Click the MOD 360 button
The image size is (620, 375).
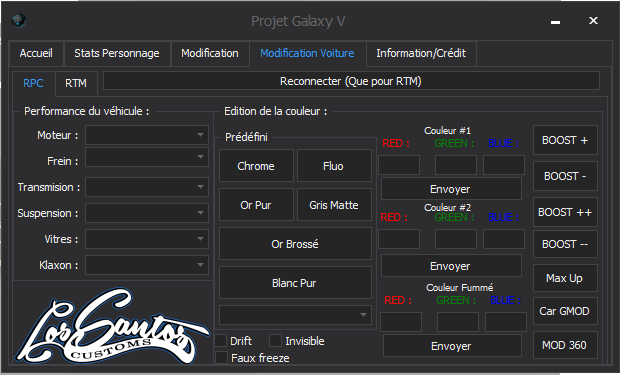(565, 345)
